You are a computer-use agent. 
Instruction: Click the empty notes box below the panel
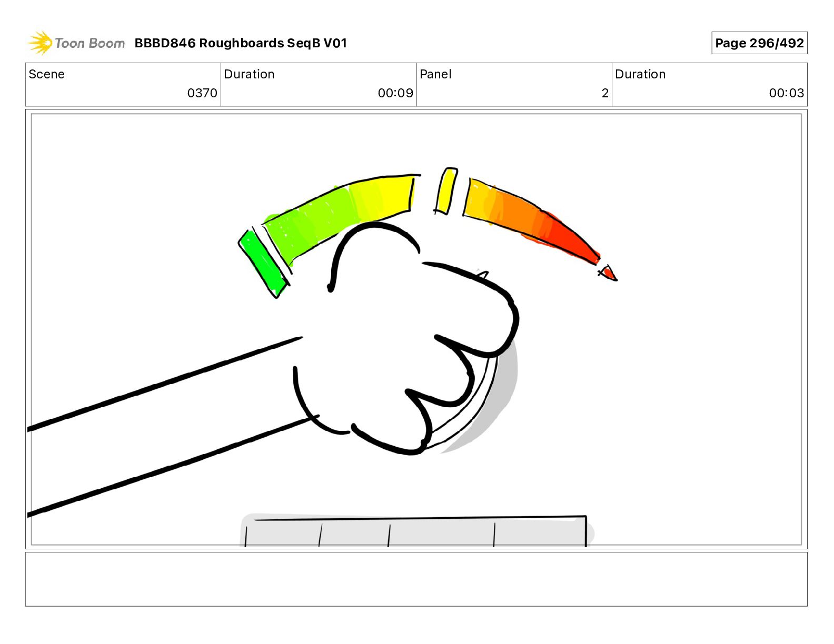point(416,579)
